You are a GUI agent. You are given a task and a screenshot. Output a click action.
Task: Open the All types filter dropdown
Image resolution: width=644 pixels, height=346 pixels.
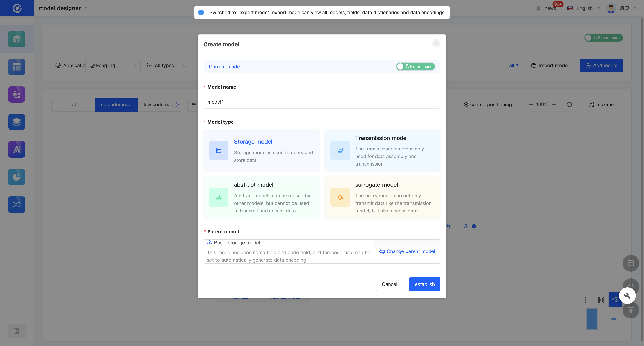pyautogui.click(x=167, y=65)
